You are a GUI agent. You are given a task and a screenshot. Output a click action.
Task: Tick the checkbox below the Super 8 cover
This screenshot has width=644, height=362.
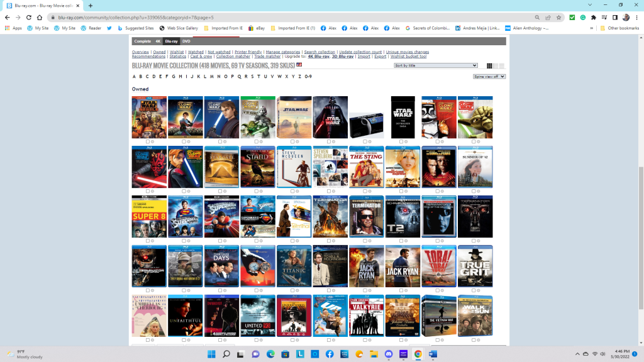coord(147,240)
